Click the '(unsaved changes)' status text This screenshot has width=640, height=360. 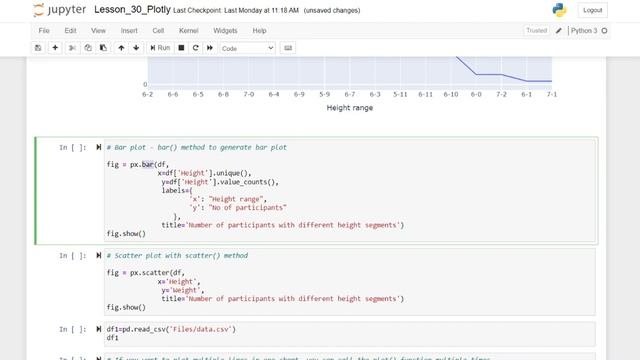(332, 11)
